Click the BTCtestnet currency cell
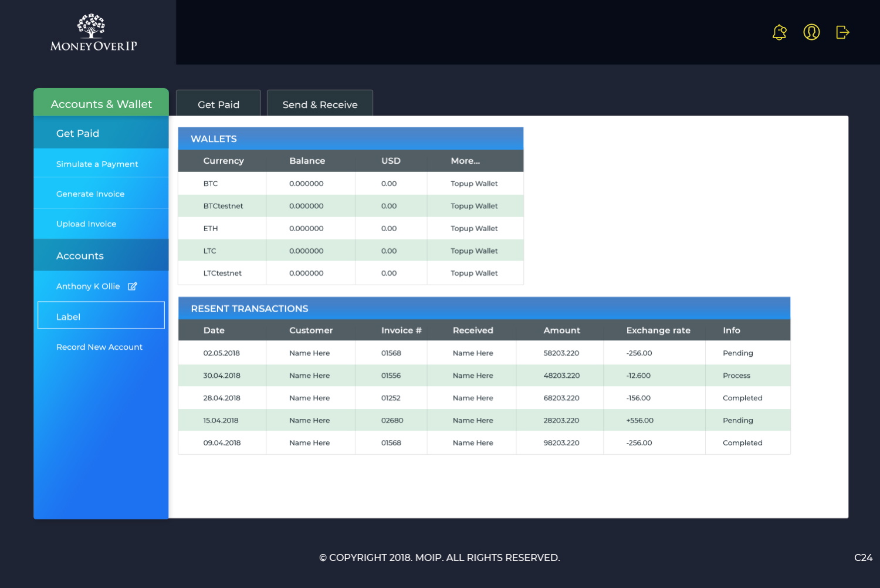880x588 pixels. 223,206
